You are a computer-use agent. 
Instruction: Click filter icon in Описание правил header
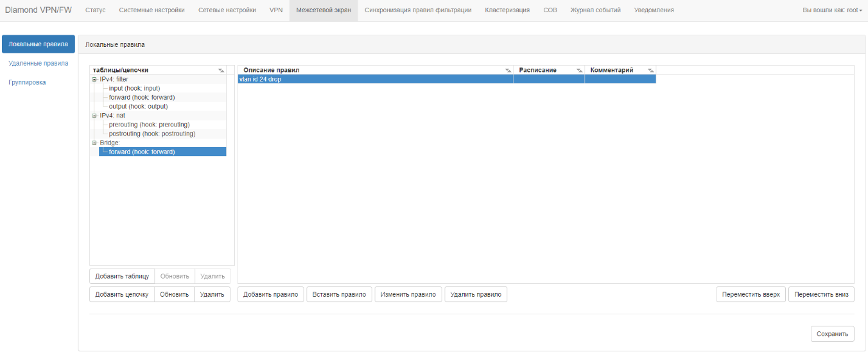508,70
